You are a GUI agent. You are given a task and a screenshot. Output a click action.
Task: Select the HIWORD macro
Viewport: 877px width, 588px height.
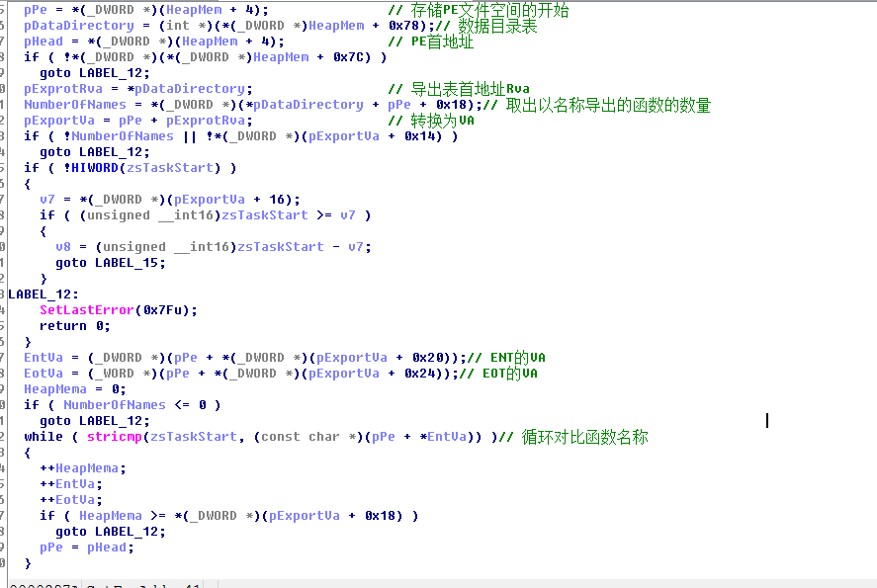coord(95,168)
